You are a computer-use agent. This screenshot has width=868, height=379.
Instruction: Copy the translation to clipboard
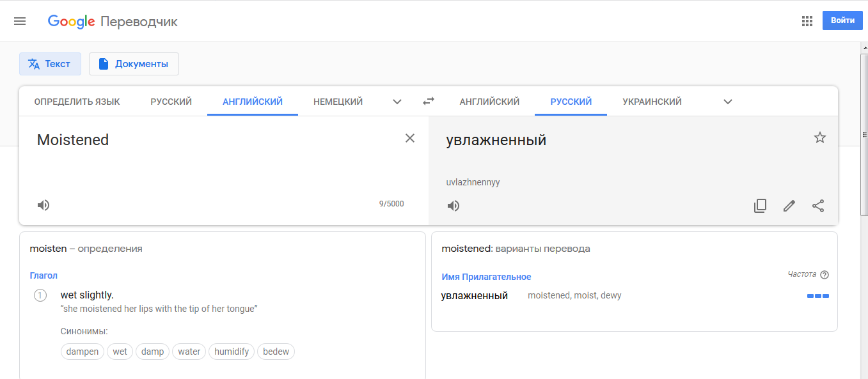tap(760, 206)
